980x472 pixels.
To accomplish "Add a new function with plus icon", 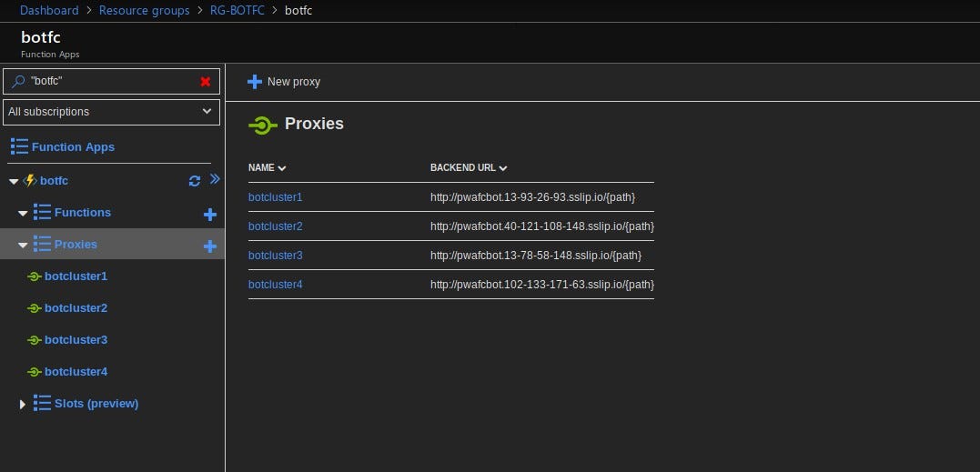I will point(210,215).
